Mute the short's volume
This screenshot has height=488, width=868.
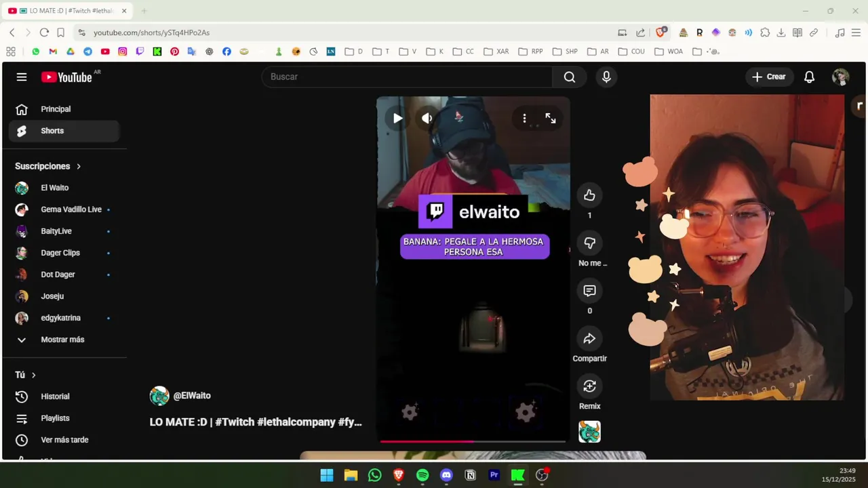click(427, 119)
